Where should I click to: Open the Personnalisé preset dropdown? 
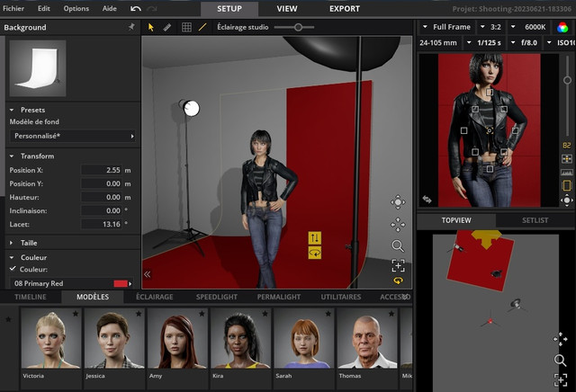point(72,136)
